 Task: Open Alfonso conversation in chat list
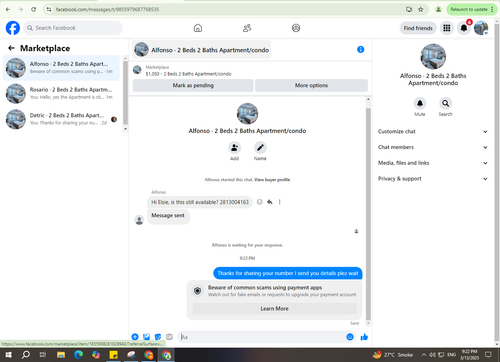(x=61, y=68)
